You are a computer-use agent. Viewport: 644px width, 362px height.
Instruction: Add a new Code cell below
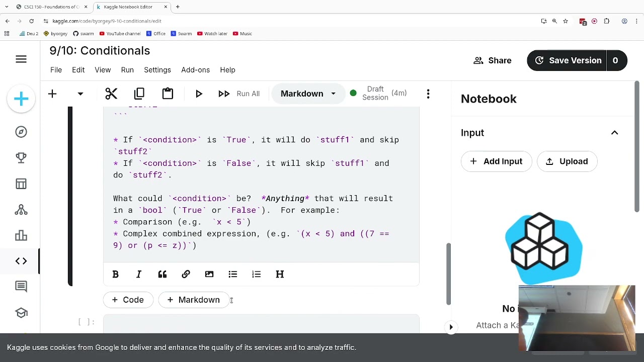tap(128, 300)
